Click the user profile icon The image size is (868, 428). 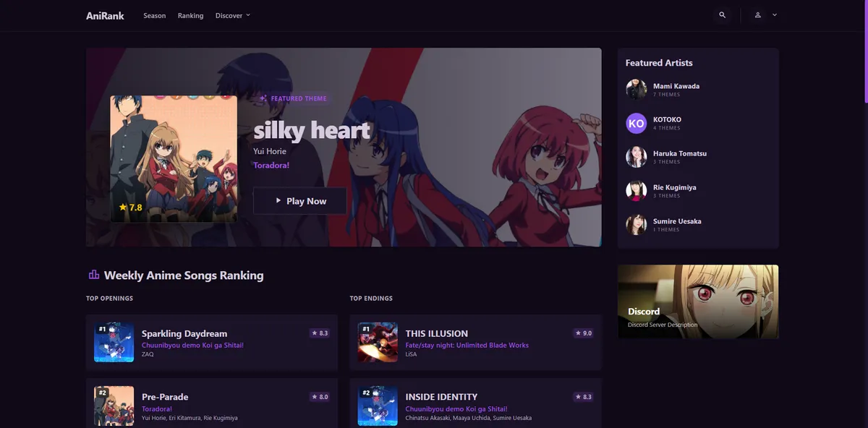pos(758,15)
